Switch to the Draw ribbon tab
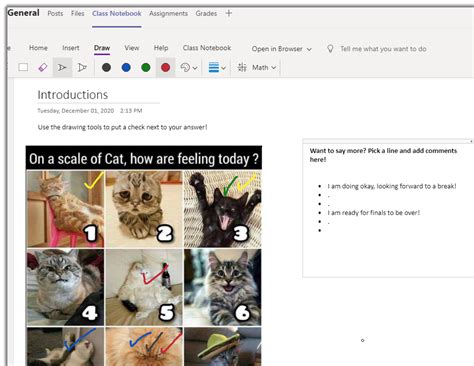474x366 pixels. (102, 48)
